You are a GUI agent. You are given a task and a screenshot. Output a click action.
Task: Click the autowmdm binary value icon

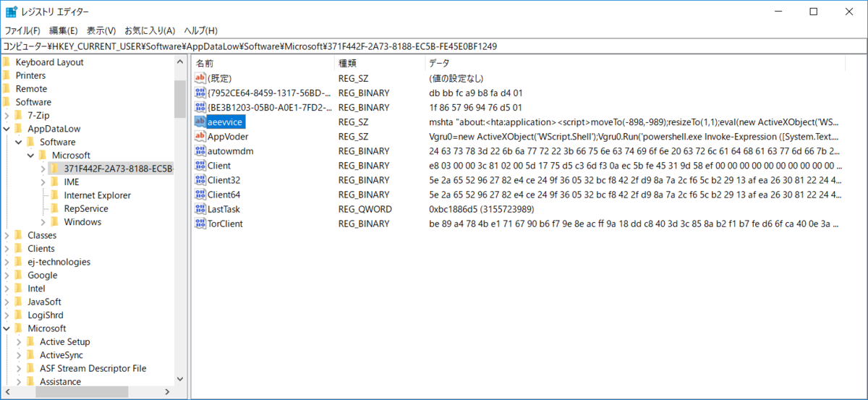click(200, 150)
